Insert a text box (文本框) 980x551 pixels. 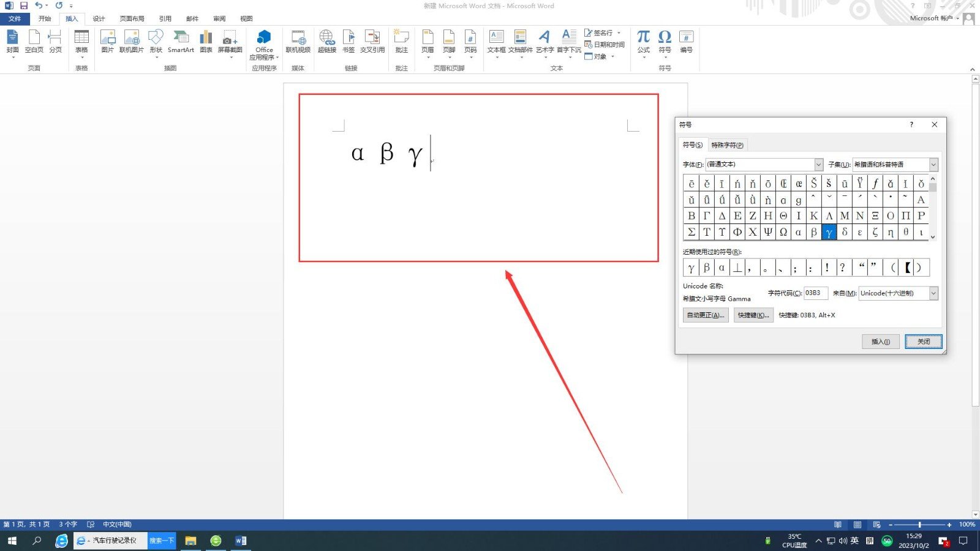coord(496,40)
